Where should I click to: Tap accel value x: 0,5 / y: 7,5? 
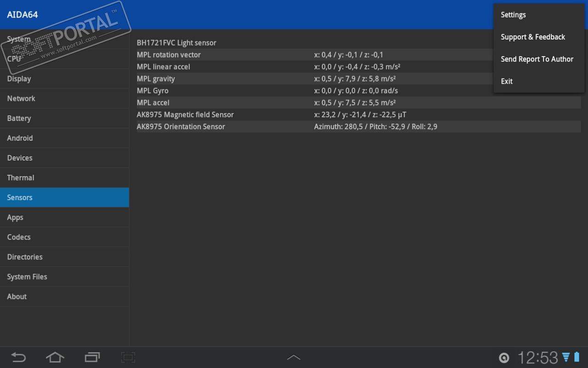coord(355,103)
